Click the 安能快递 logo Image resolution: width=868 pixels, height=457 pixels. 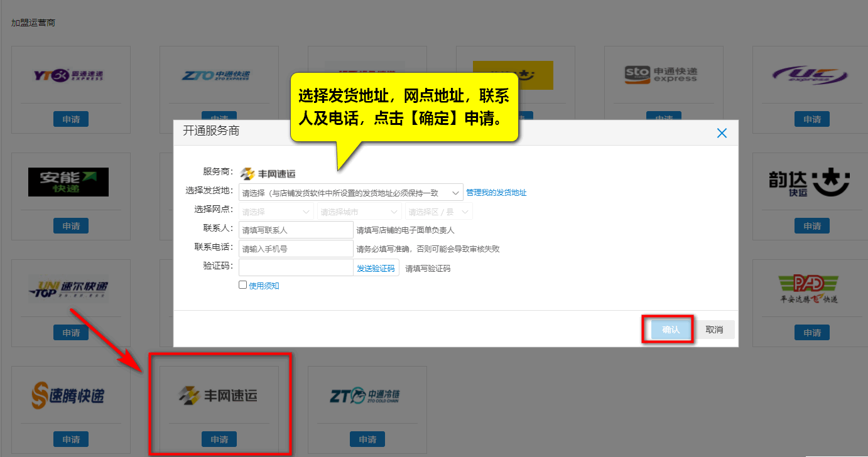(x=68, y=182)
